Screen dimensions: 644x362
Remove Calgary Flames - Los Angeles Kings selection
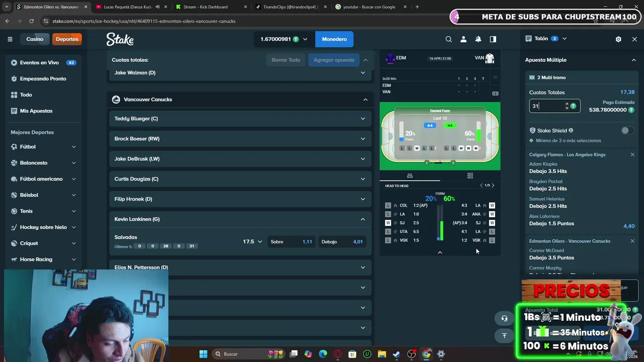[632, 154]
